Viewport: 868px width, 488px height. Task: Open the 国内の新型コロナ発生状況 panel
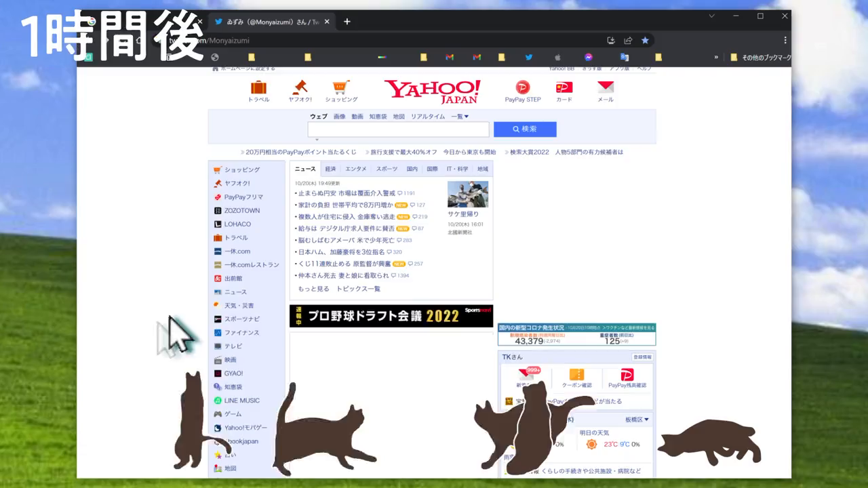pyautogui.click(x=577, y=334)
